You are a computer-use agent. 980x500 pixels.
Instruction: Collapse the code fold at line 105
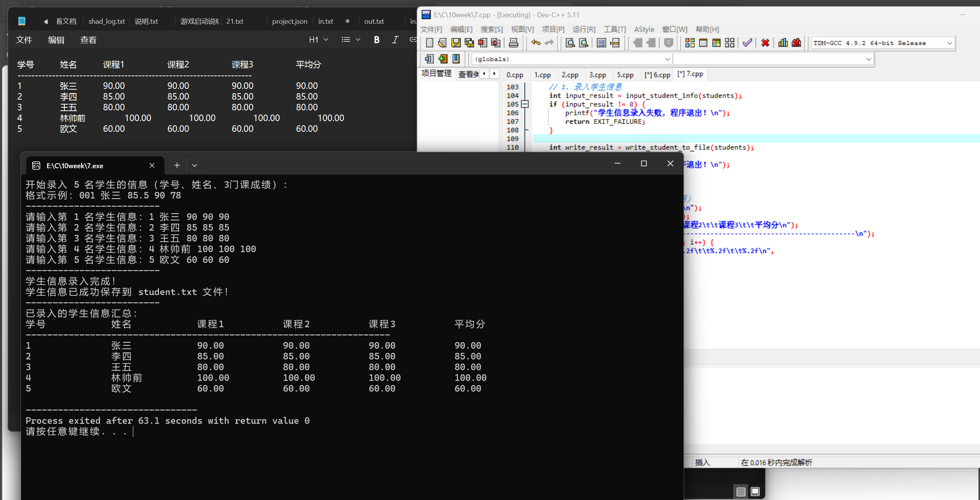[525, 104]
